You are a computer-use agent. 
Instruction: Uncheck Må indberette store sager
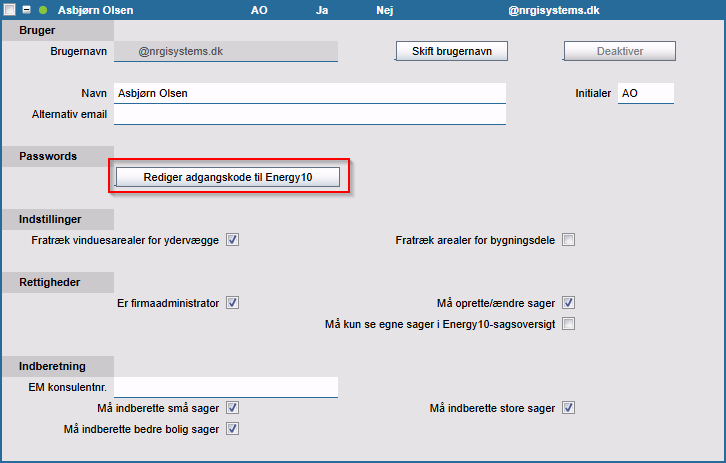[x=568, y=408]
